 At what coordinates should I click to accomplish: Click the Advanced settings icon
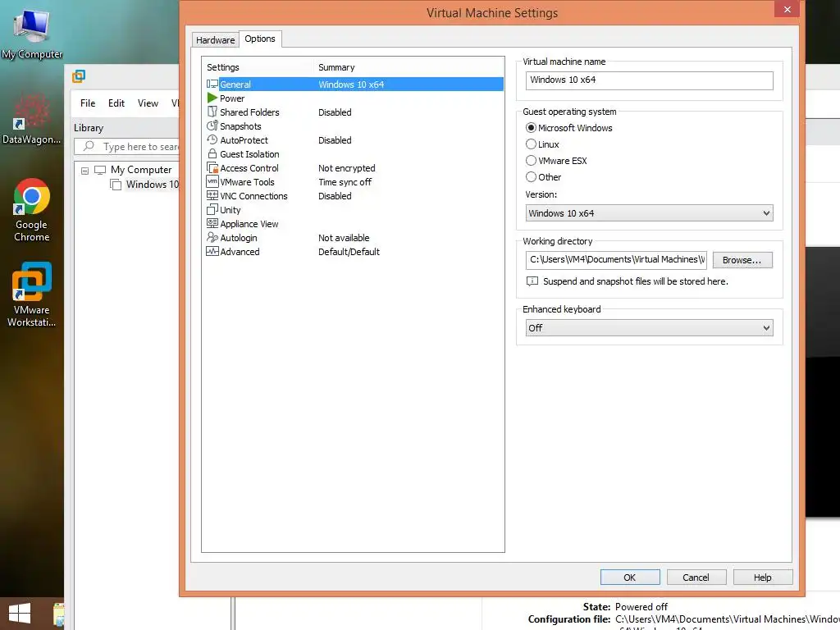tap(212, 251)
